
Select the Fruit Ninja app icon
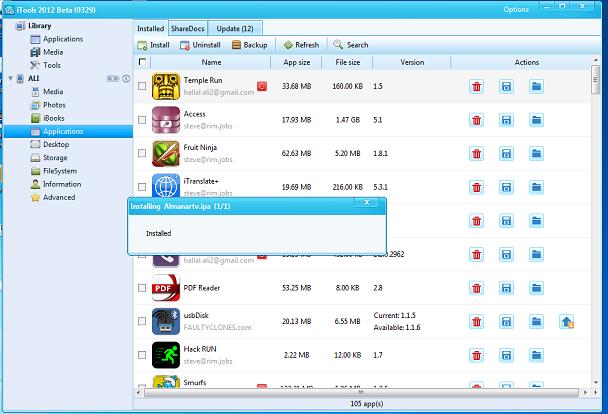pyautogui.click(x=166, y=154)
